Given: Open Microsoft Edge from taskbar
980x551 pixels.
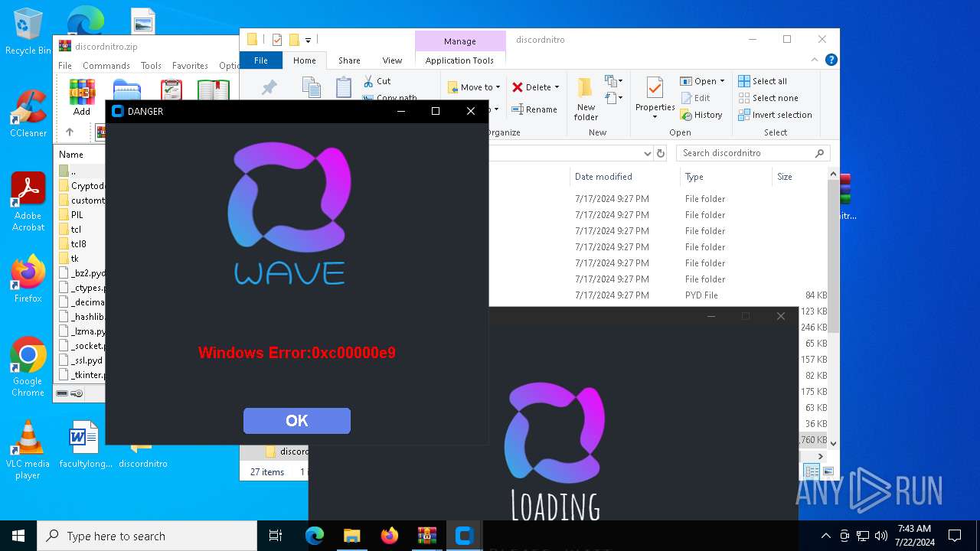Looking at the screenshot, I should pyautogui.click(x=315, y=536).
